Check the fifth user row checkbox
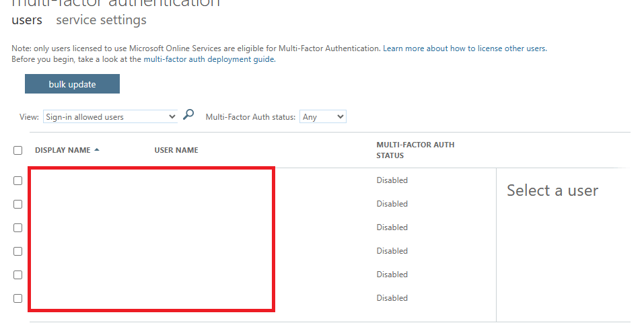 point(17,275)
